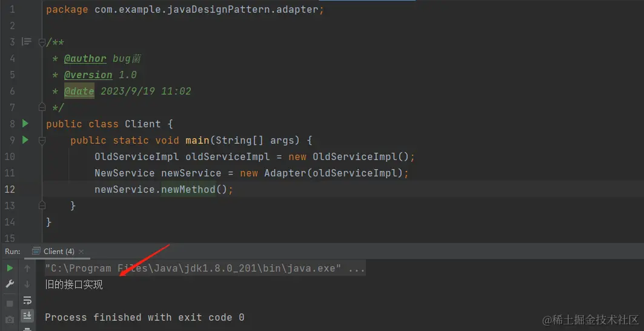The image size is (644, 331).
Task: Run main method from line 9 gutter
Action: pyautogui.click(x=25, y=140)
